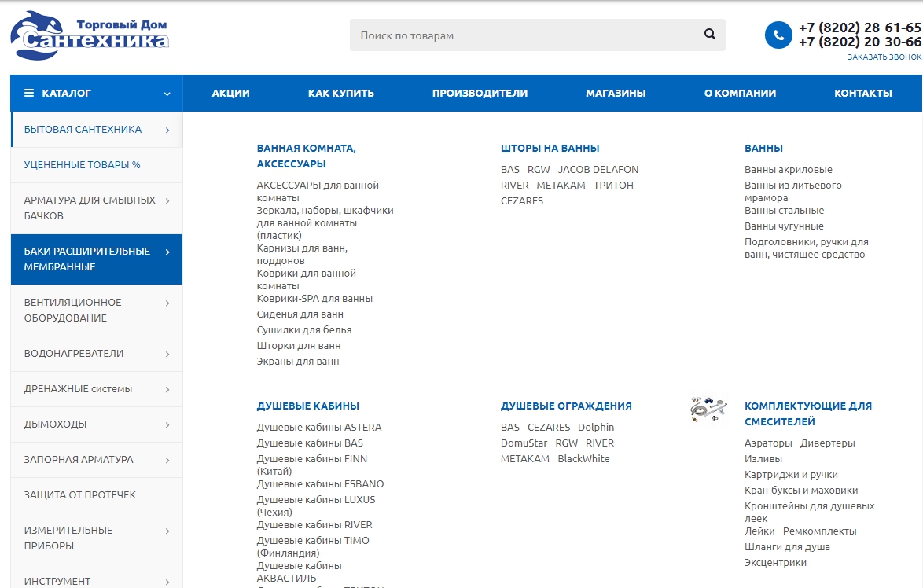Expand the БЫТОВАЯ САНТЕХНИКА arrow
This screenshot has width=923, height=588.
[167, 130]
